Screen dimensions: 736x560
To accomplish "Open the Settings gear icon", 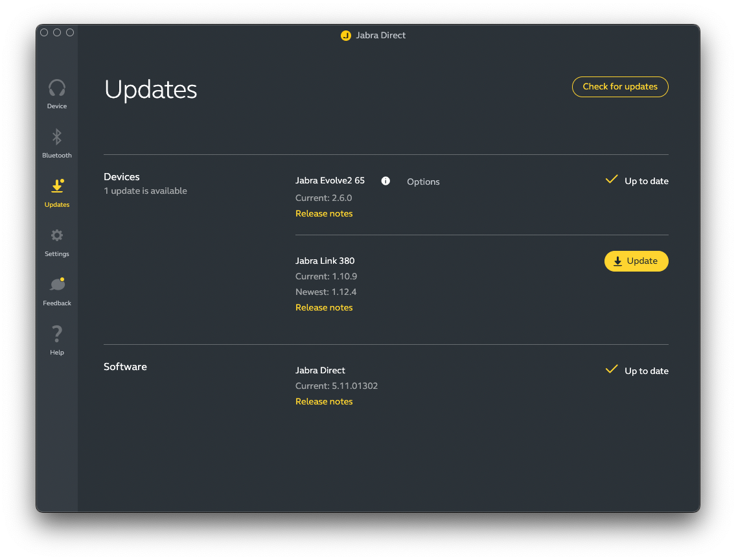I will [x=57, y=235].
